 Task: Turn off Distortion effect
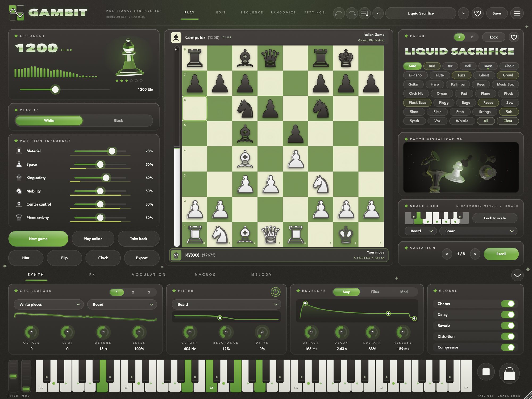click(x=508, y=336)
